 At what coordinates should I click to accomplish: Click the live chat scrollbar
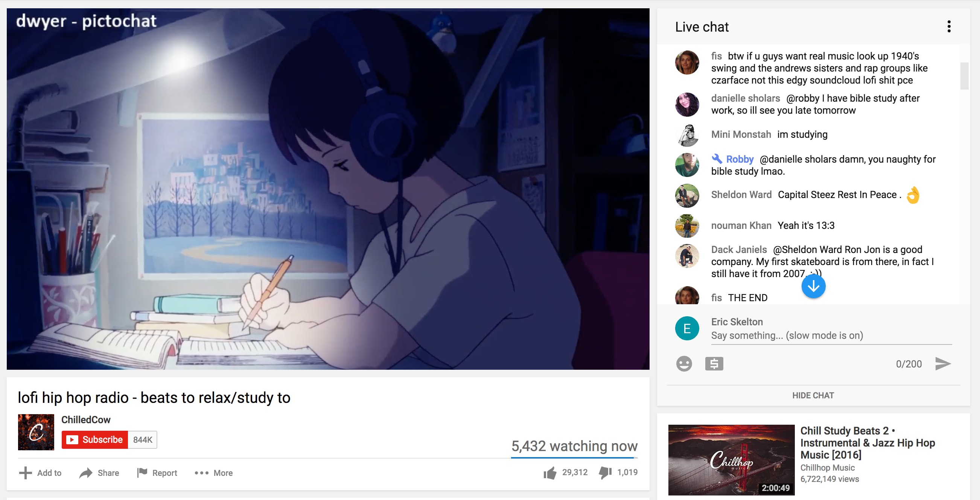click(x=964, y=76)
